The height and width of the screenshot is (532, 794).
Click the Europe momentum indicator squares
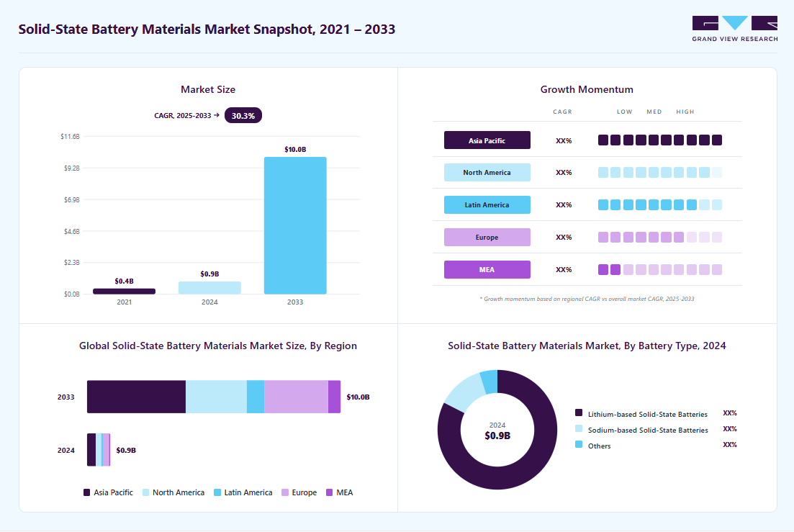pos(660,238)
